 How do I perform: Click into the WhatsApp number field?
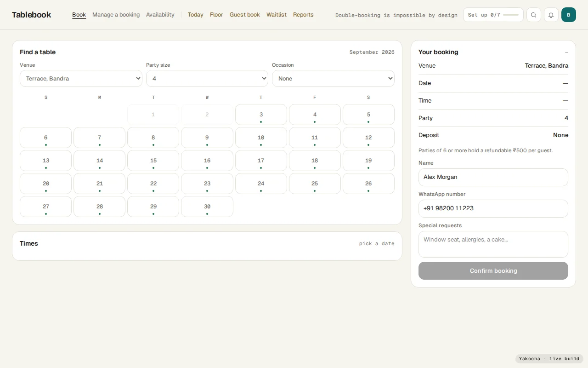pyautogui.click(x=493, y=208)
